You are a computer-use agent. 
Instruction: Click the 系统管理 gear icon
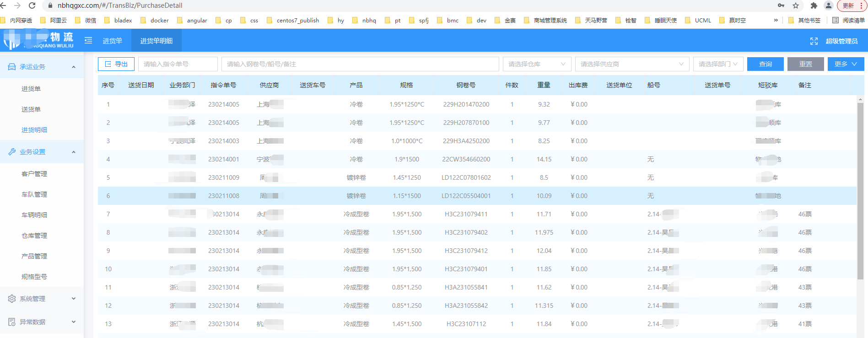pyautogui.click(x=12, y=299)
